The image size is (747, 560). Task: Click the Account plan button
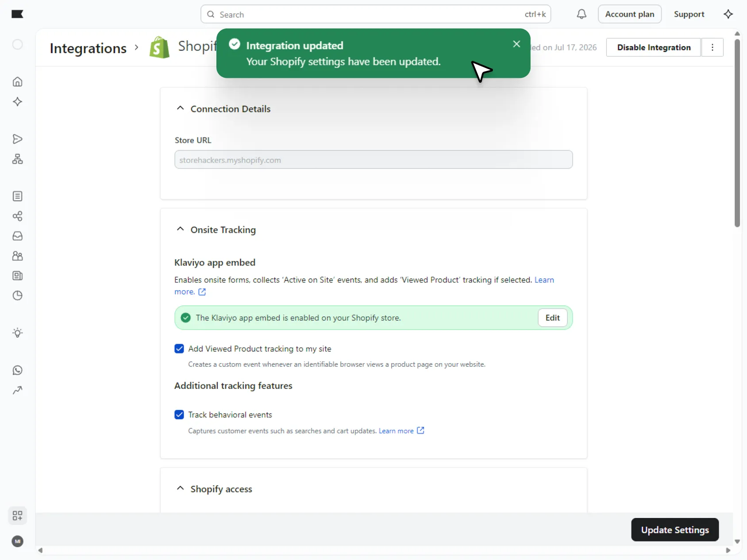[630, 14]
